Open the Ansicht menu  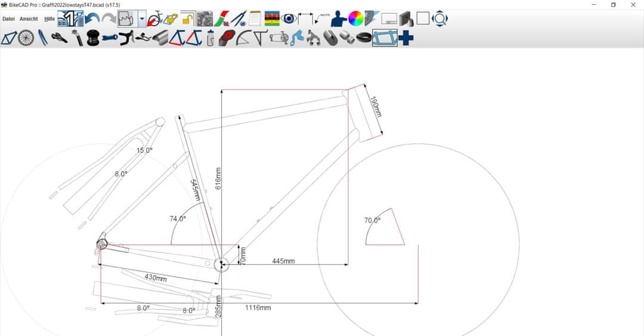[29, 19]
